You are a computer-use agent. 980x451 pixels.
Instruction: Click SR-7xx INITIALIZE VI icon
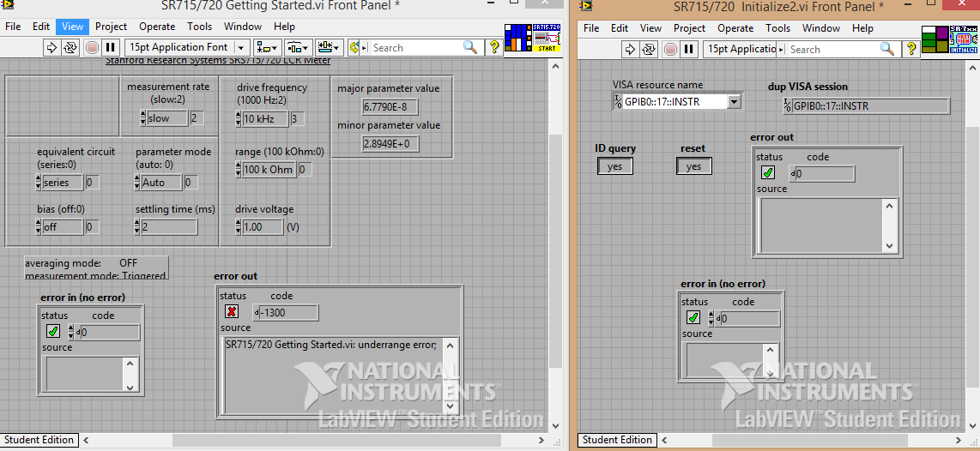(x=964, y=39)
